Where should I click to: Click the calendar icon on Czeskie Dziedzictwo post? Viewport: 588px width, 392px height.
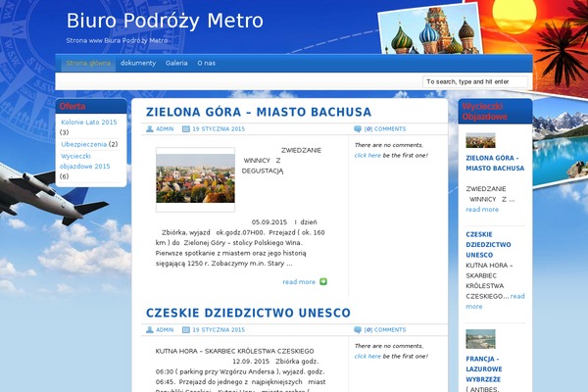[x=186, y=329]
